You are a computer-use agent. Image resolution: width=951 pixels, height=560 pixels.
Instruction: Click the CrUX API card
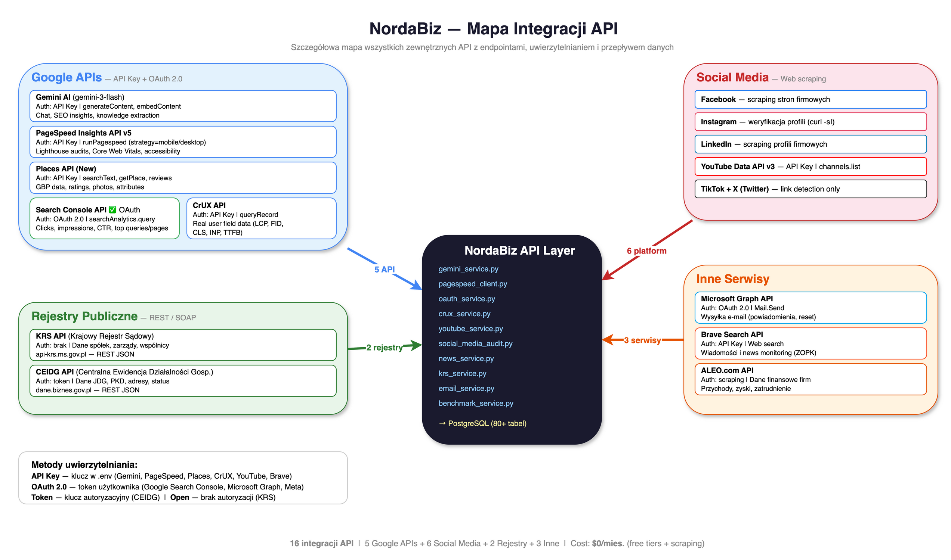261,219
